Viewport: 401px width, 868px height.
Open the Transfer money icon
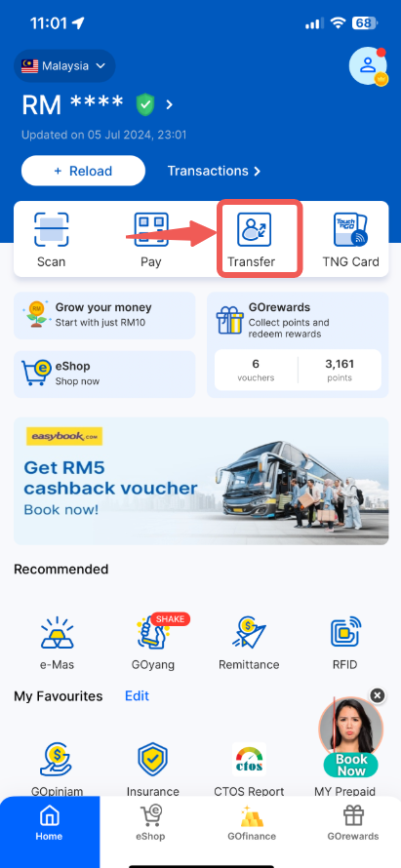255,229
